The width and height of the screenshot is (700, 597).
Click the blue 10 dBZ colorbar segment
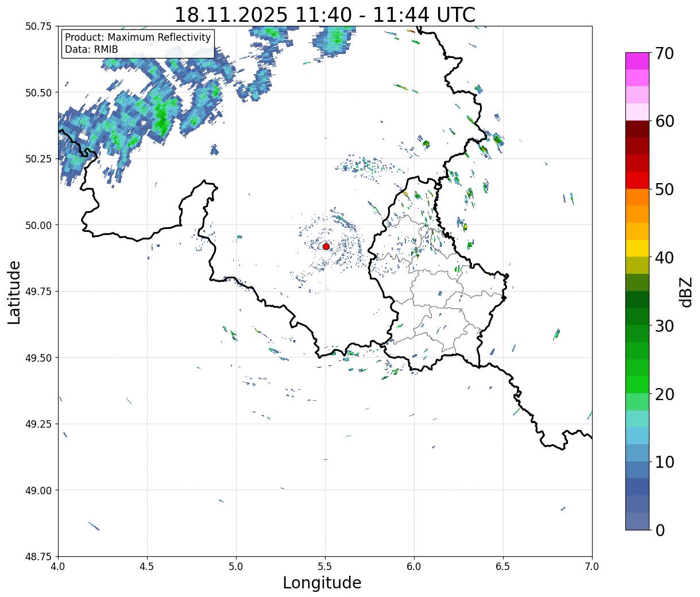click(x=637, y=470)
